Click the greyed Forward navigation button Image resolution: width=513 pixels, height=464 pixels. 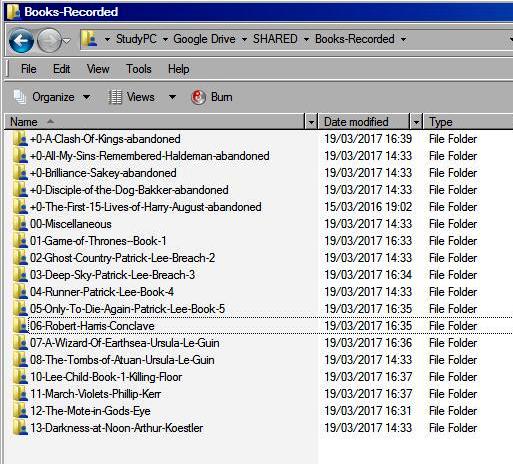point(49,41)
